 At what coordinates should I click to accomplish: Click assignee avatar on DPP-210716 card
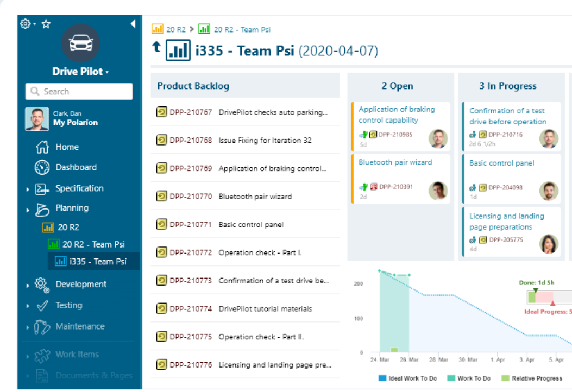coord(549,138)
